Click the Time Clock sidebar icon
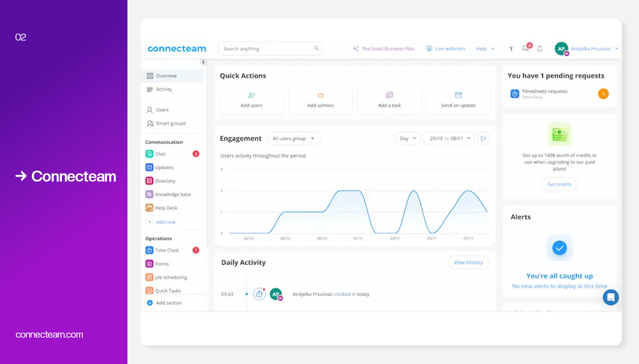Viewport: 639px width, 364px height. pos(149,250)
